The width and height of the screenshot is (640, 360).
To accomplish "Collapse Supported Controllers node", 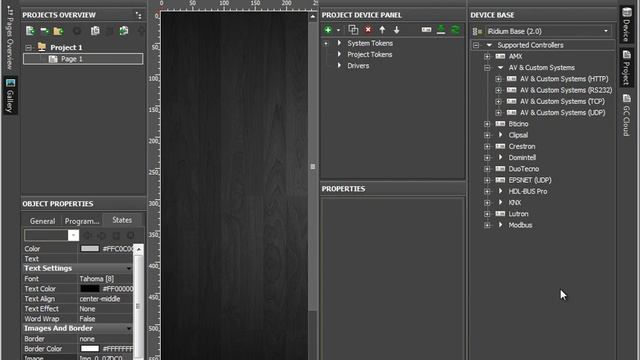I will tap(476, 45).
